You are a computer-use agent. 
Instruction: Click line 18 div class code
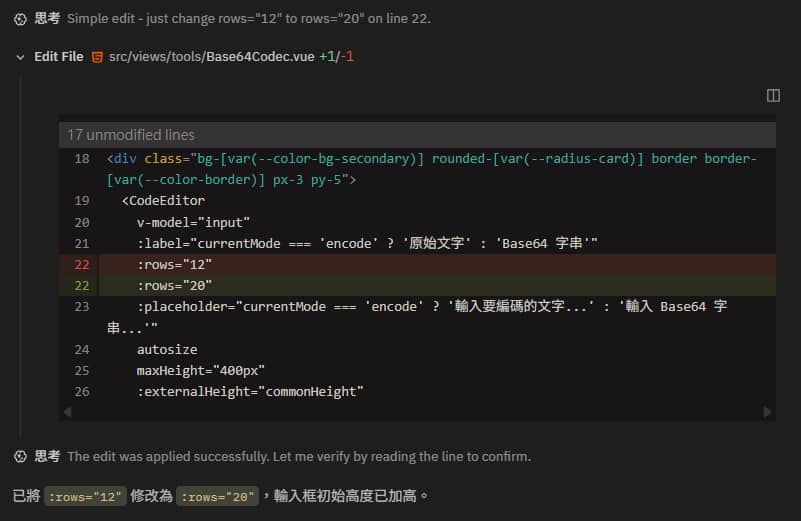tap(432, 169)
